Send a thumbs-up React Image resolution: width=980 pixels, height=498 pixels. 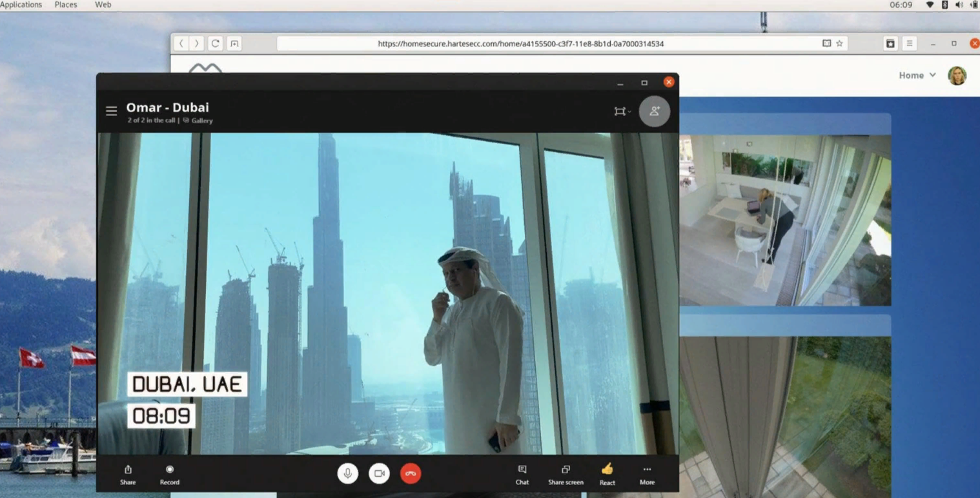coord(607,474)
